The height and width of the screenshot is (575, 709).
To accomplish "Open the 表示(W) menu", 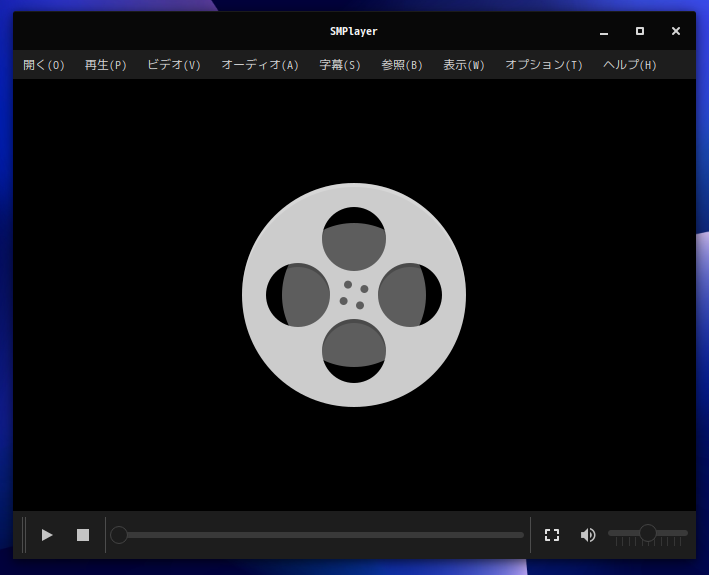I will 464,65.
